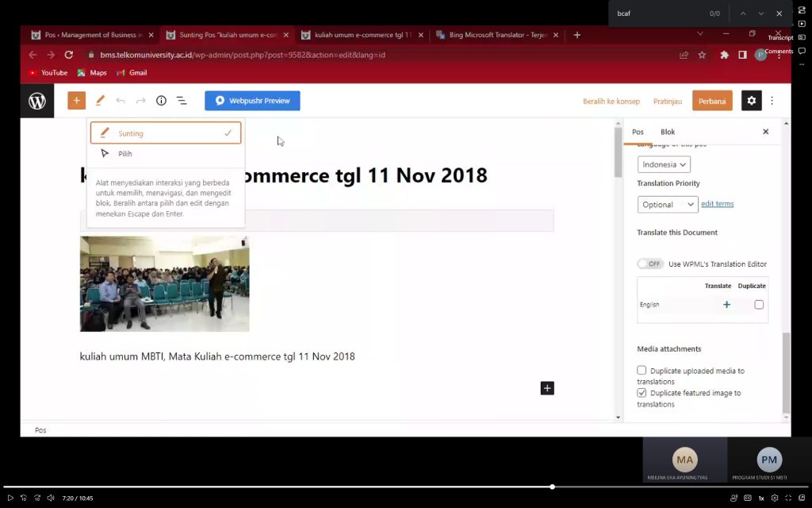
Task: Open the list view outline icon
Action: 182,101
